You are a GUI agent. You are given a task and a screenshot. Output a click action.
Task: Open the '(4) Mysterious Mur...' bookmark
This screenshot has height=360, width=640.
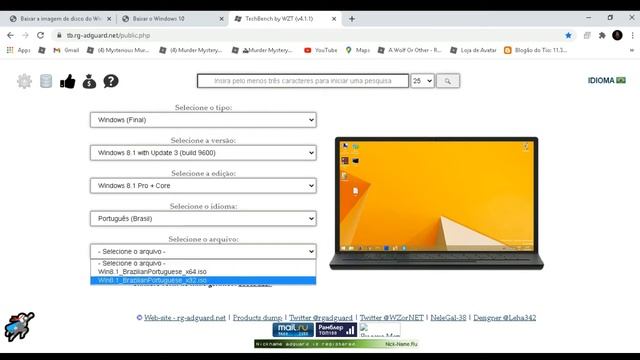click(x=118, y=50)
